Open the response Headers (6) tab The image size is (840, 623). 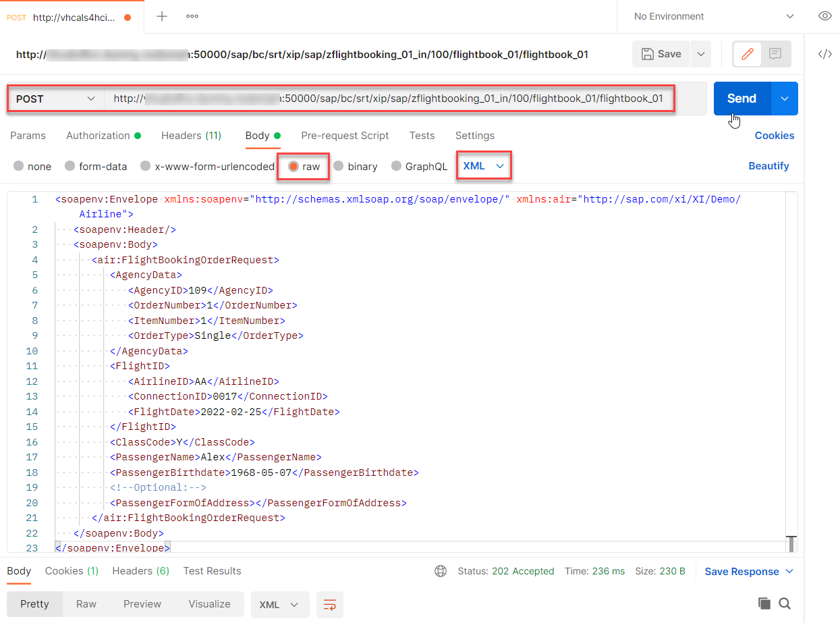click(140, 570)
